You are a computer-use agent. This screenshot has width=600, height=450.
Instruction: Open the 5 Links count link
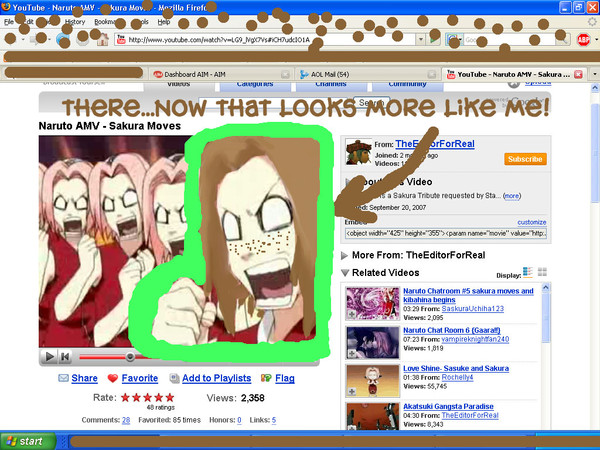(274, 420)
